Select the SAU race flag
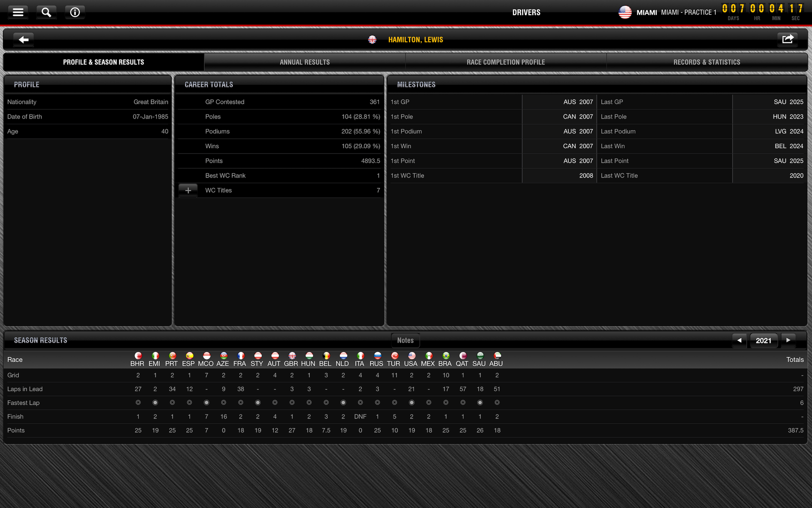Viewport: 812px width, 508px height. tap(480, 356)
